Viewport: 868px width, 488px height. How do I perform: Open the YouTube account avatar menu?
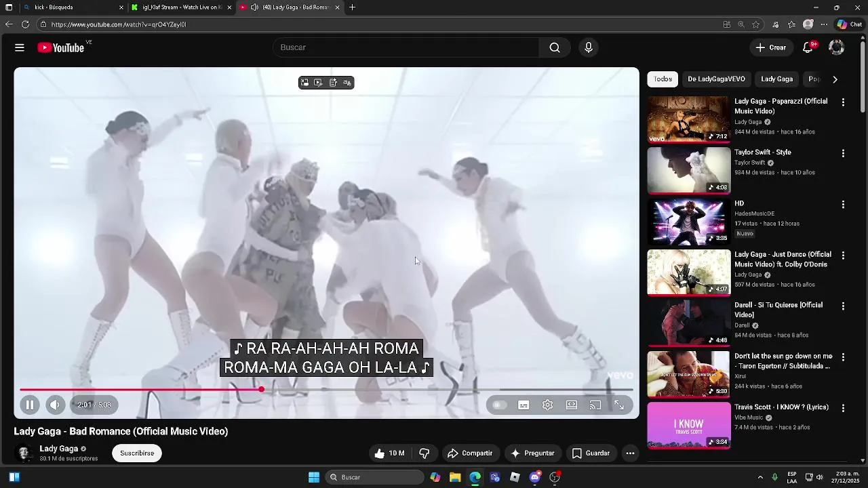837,47
